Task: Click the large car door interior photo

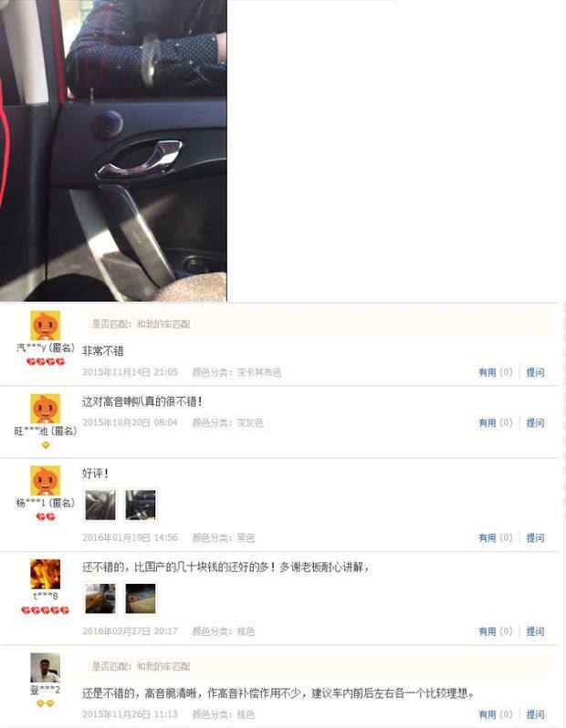Action: pos(113,151)
